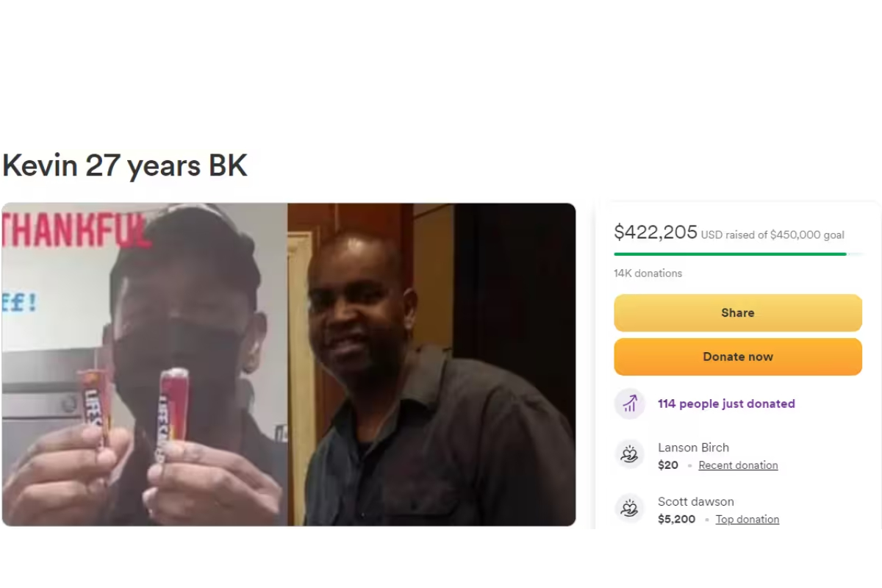Image resolution: width=882 pixels, height=588 pixels.
Task: Click the trending arrow icon beside 114 people
Action: coord(629,404)
